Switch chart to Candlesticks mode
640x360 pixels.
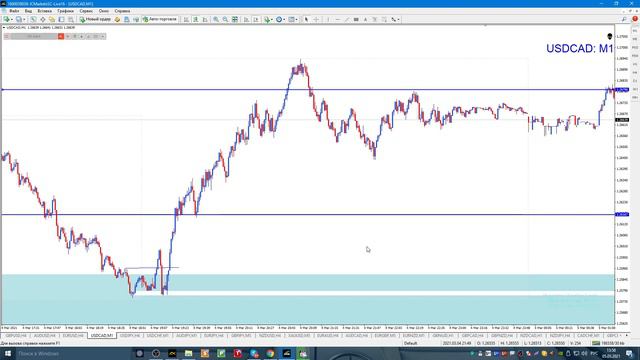(196, 19)
